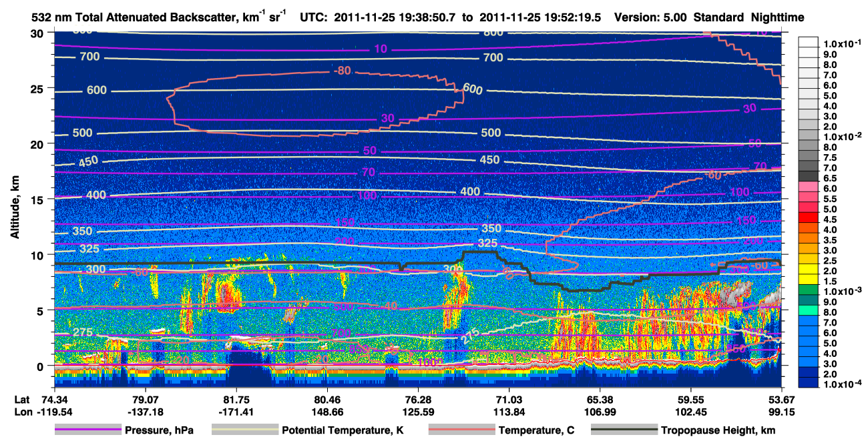Click the latitude value '79.07'

144,400
